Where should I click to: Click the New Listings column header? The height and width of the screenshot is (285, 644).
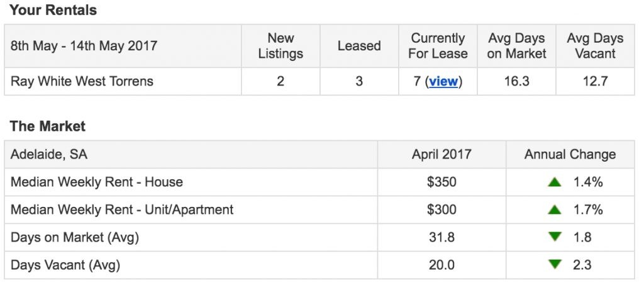point(280,46)
